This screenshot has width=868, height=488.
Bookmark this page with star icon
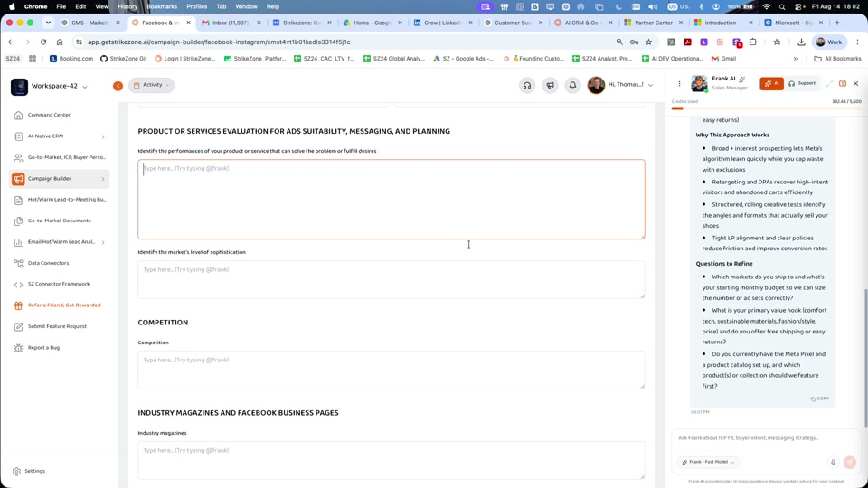tap(649, 42)
